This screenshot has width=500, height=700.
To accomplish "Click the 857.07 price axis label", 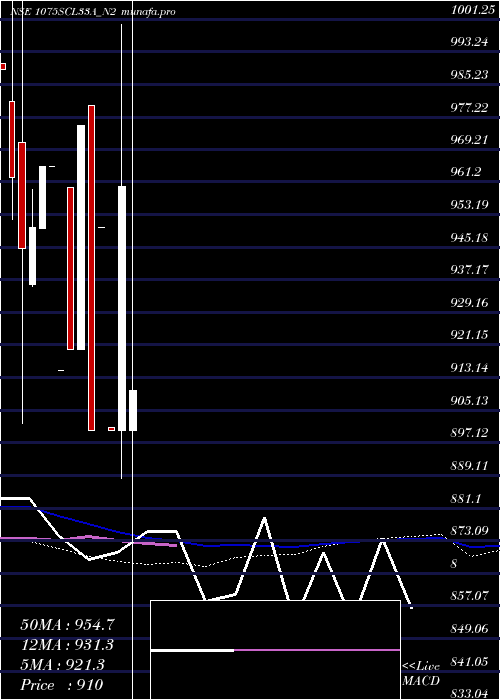I will (469, 596).
